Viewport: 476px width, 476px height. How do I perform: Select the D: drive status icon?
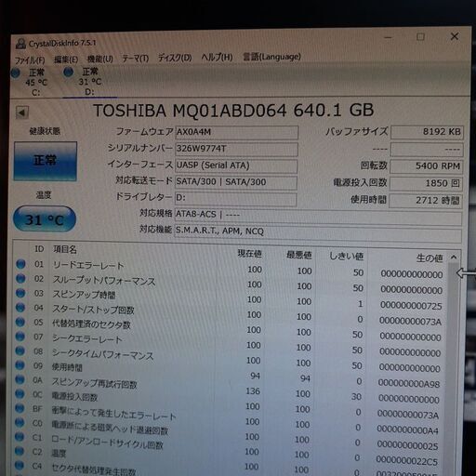coord(68,73)
